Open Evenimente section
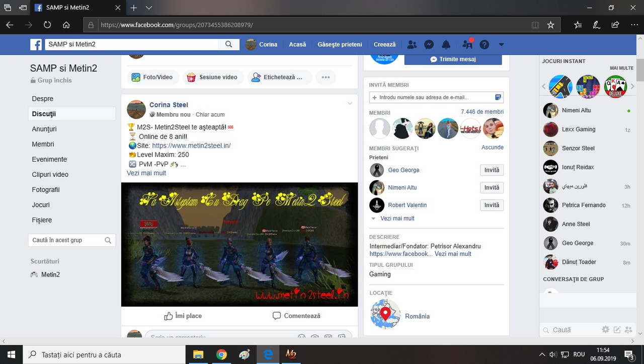 [x=49, y=159]
